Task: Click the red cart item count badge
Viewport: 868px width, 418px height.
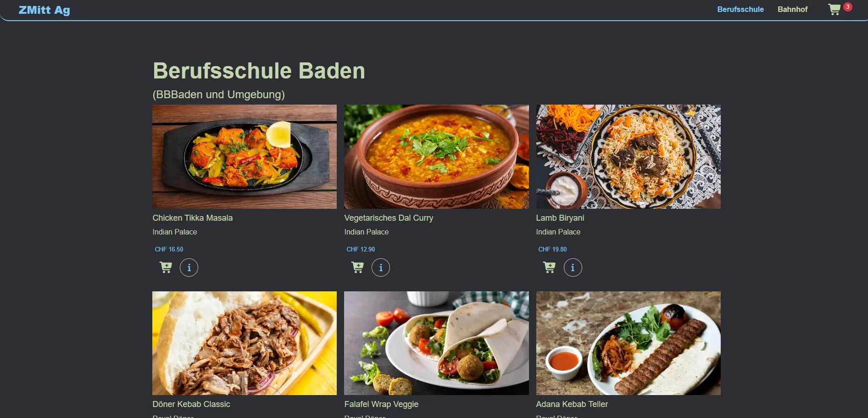Action: pos(848,7)
